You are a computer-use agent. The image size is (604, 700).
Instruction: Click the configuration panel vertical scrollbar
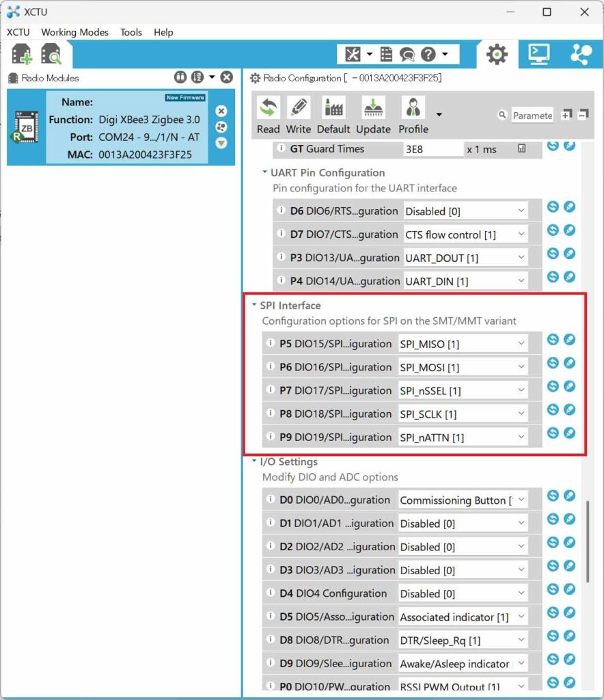click(x=588, y=541)
